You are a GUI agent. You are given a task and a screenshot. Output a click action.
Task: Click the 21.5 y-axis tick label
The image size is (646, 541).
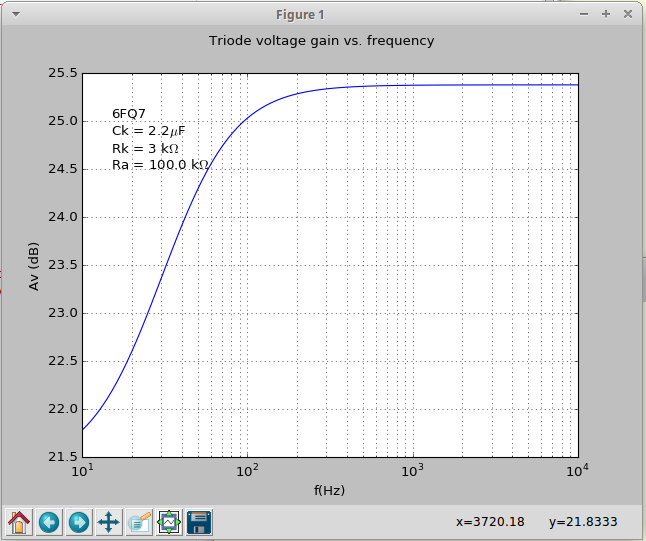click(x=63, y=457)
